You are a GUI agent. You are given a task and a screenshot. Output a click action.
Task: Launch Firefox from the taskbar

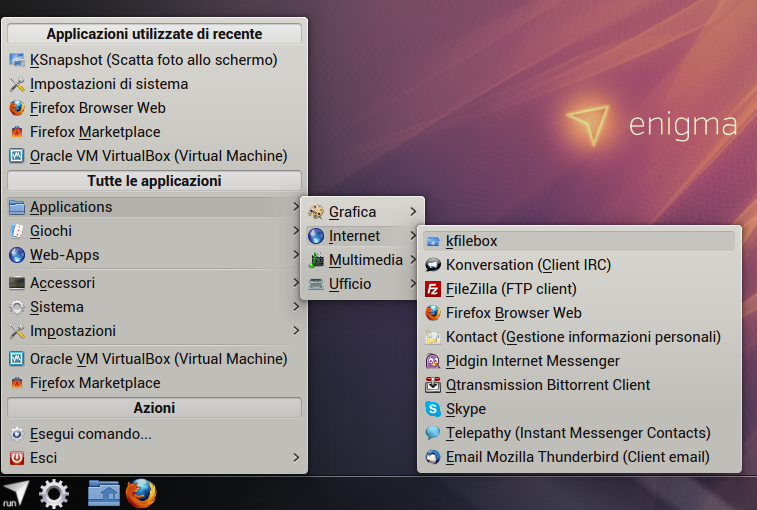(141, 493)
